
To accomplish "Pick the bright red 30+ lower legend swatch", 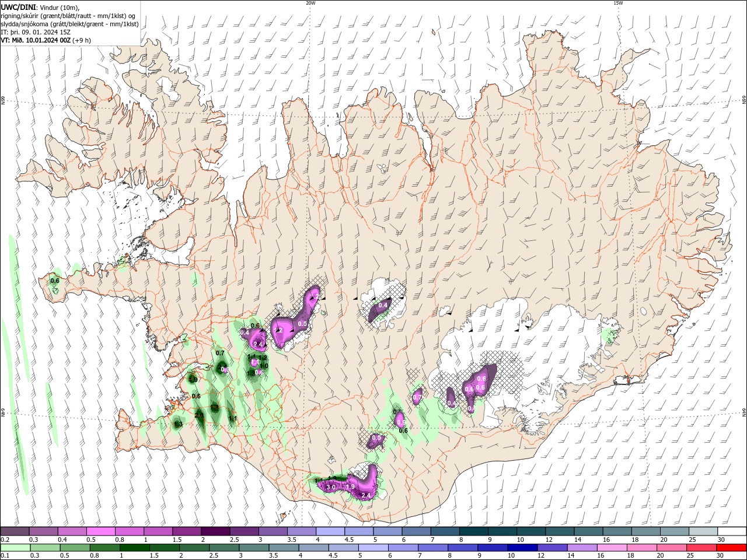I will click(x=732, y=548).
